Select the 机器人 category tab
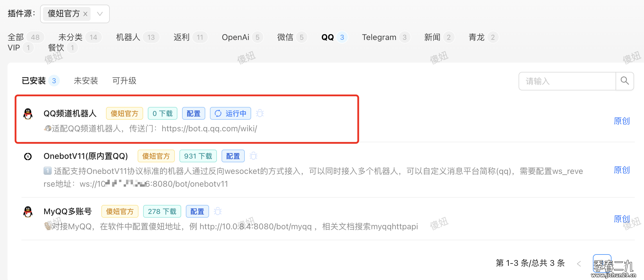Viewport: 644px width, 280px height. pyautogui.click(x=137, y=37)
